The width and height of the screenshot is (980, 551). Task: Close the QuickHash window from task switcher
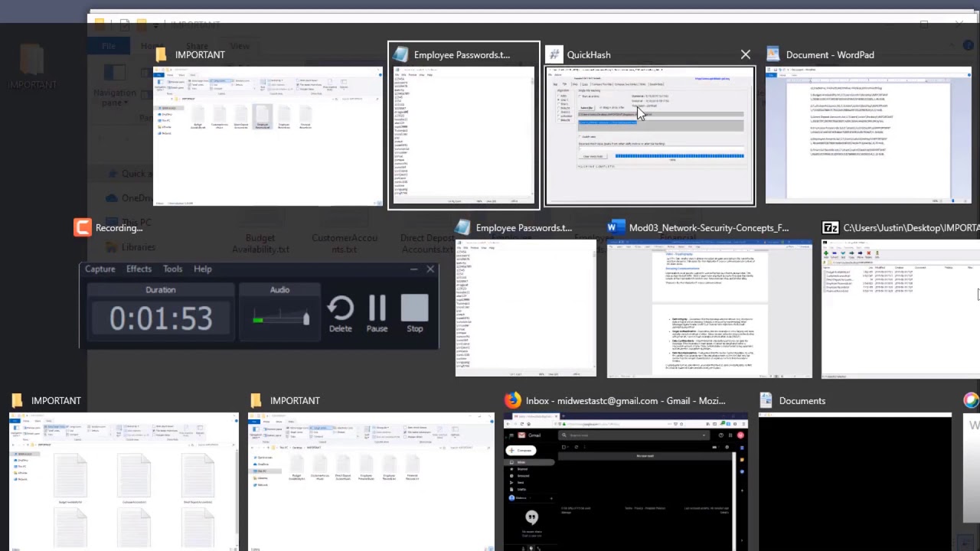[x=745, y=55]
